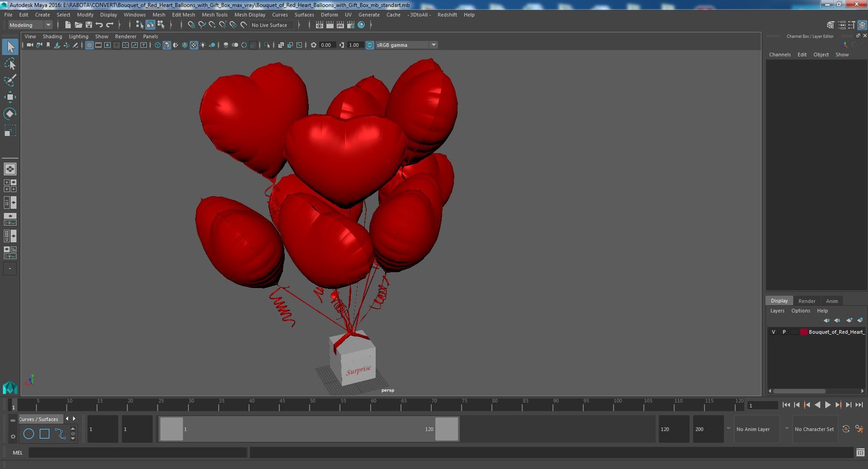Create a NURBS square from shelf

[x=44, y=434]
